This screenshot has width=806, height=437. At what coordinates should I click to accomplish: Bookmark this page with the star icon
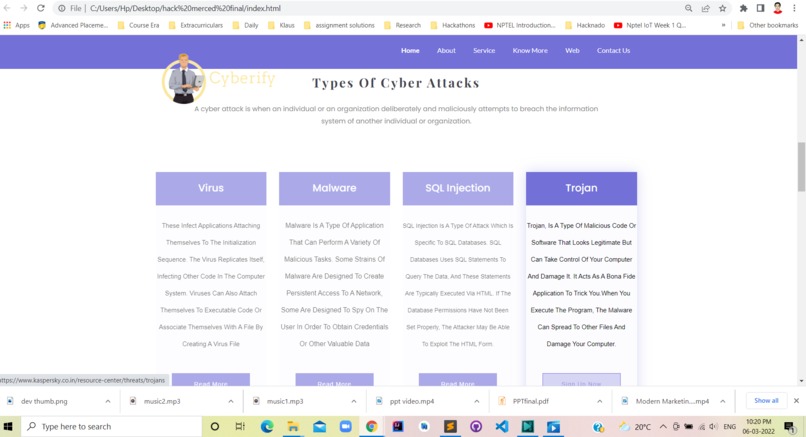722,8
